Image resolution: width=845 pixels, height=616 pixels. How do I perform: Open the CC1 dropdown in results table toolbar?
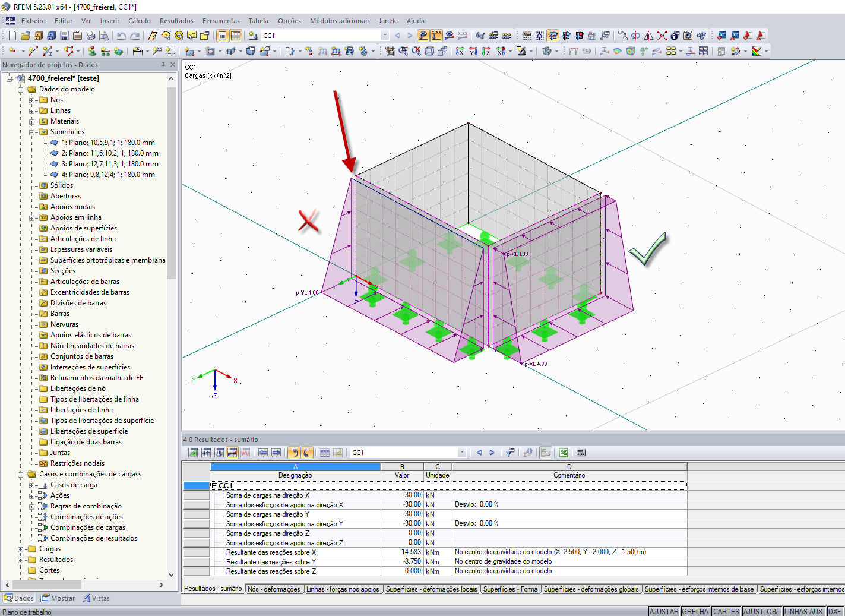pyautogui.click(x=461, y=453)
